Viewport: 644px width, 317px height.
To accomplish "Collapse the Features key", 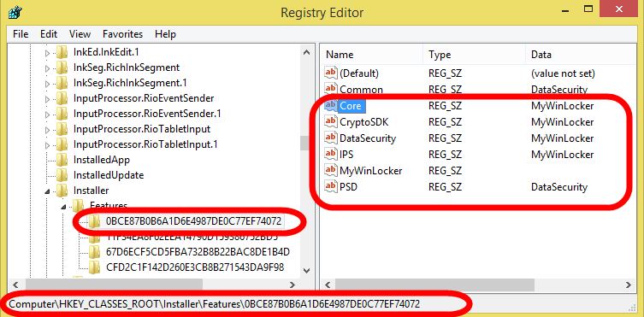I will (x=63, y=207).
